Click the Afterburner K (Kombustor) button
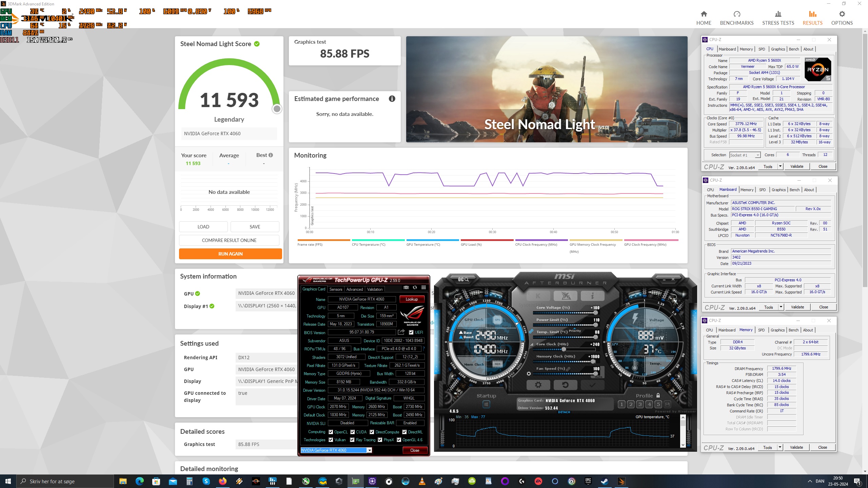This screenshot has width=868, height=488. coord(538,296)
